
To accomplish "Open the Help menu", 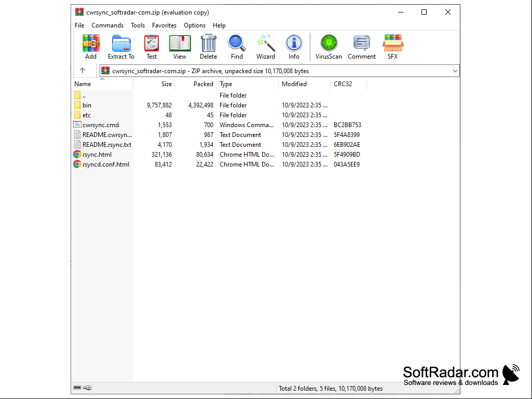I will pos(219,25).
